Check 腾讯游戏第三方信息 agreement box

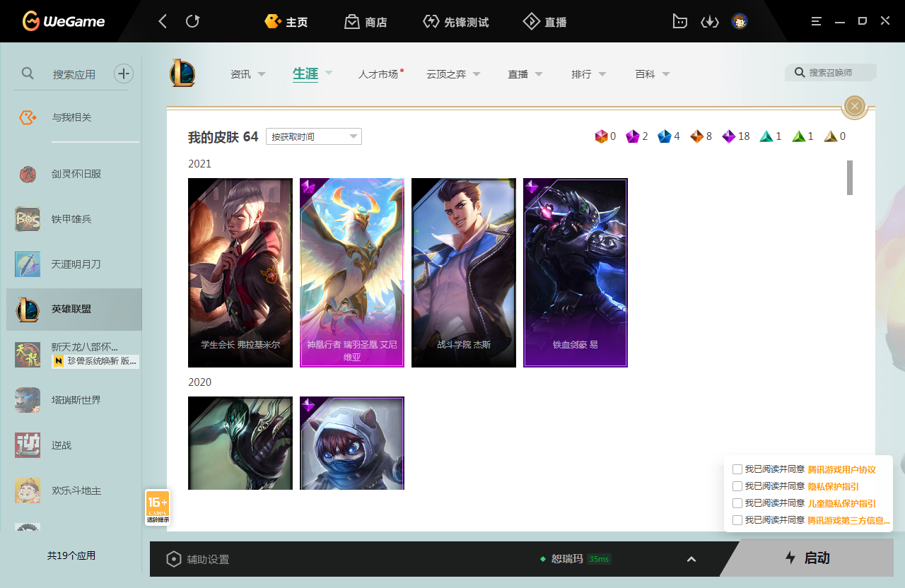click(737, 520)
